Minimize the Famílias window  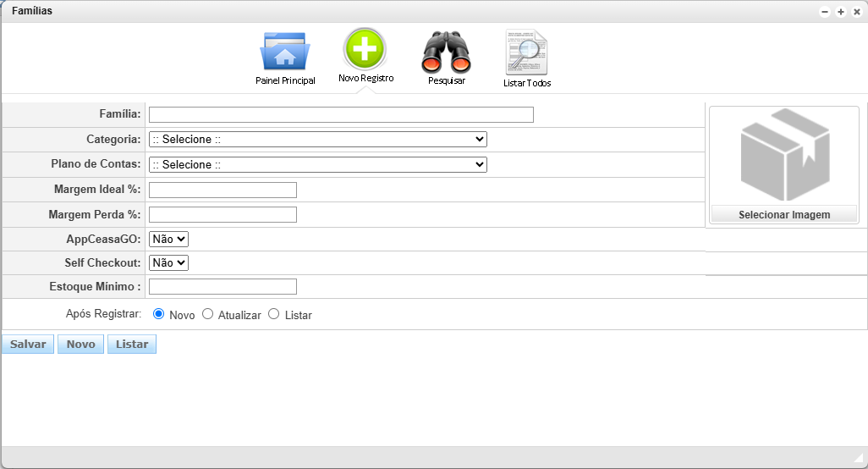pyautogui.click(x=825, y=12)
